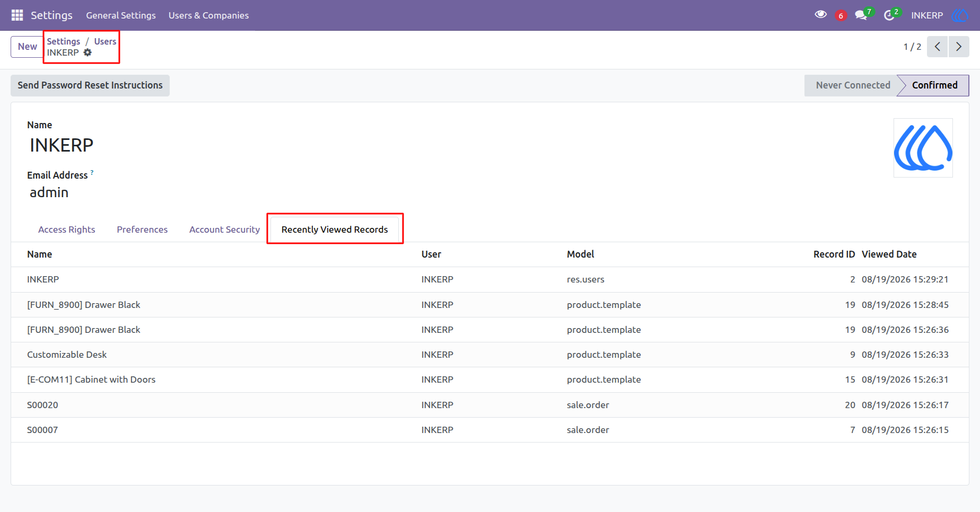The image size is (980, 512).
Task: Open the S00007 sale order row
Action: point(490,430)
